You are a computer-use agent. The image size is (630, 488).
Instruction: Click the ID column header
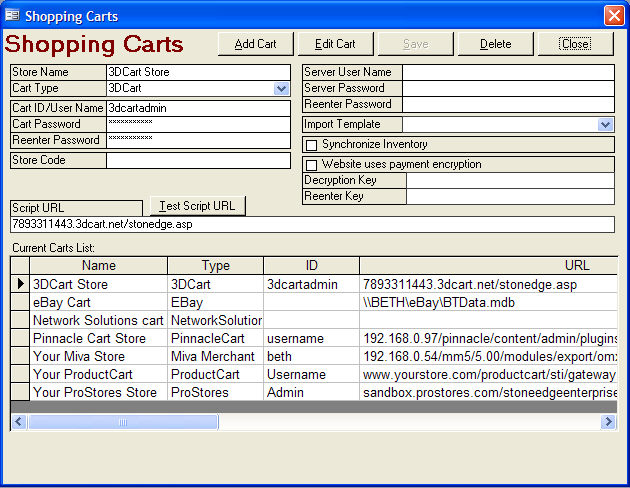(x=311, y=265)
